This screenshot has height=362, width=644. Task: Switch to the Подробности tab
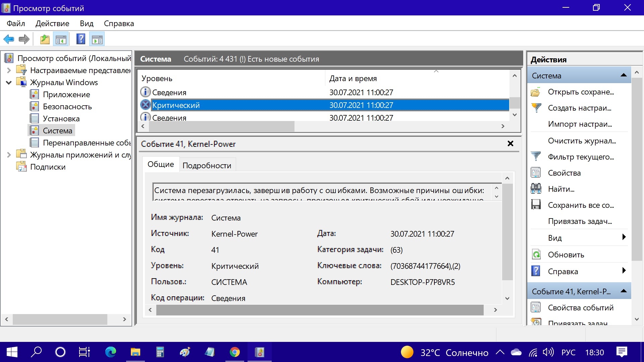coord(207,165)
